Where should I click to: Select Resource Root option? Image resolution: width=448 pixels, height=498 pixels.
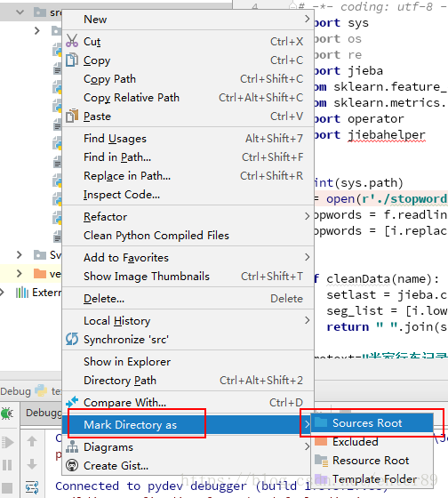372,461
